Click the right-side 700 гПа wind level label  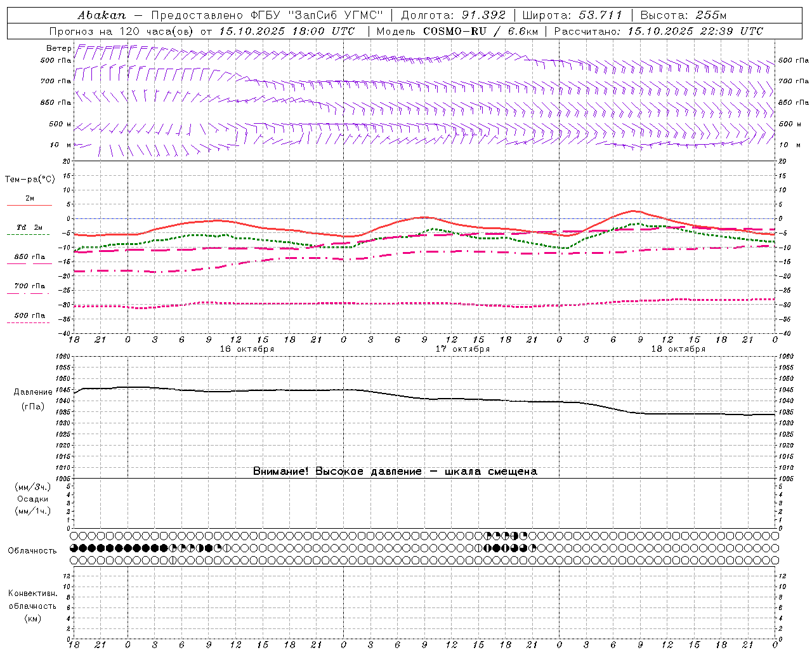(794, 81)
